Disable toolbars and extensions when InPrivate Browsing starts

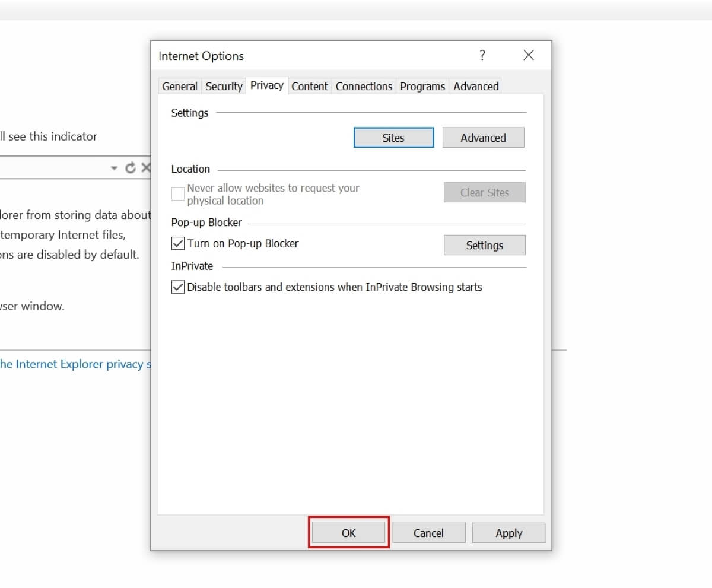(177, 287)
